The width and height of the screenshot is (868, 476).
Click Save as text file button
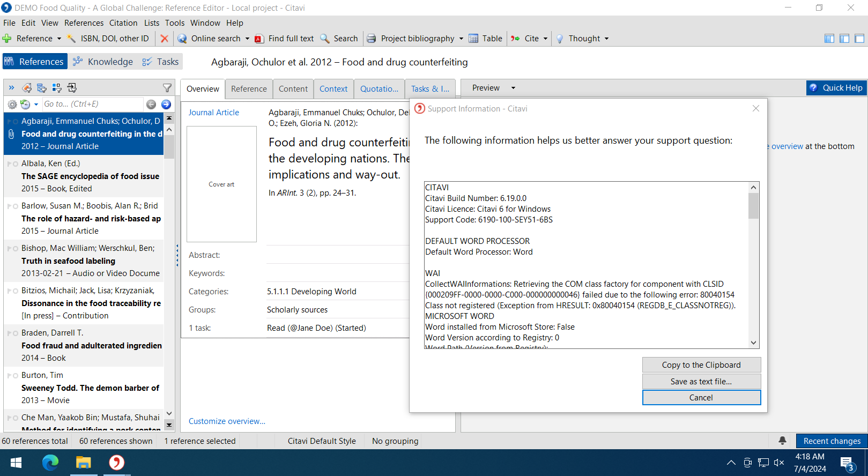[701, 382]
